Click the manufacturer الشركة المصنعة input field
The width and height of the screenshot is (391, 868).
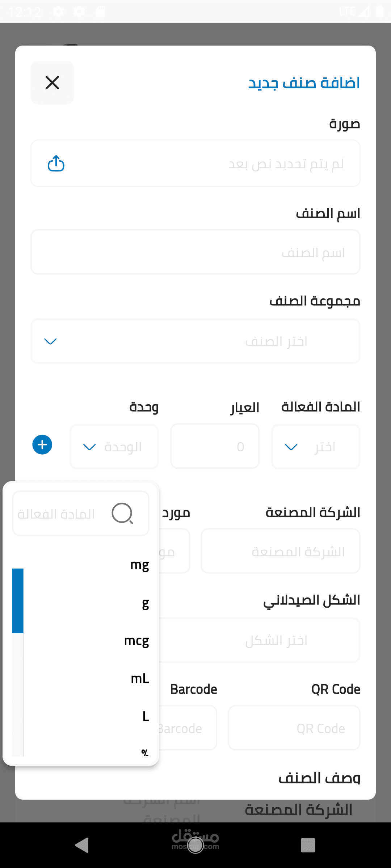pos(281,551)
